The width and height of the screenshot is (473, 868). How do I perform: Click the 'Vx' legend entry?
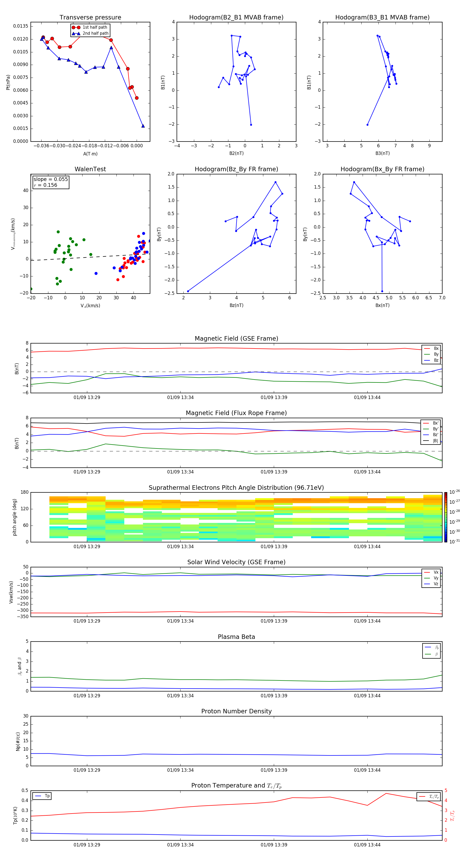431,572
